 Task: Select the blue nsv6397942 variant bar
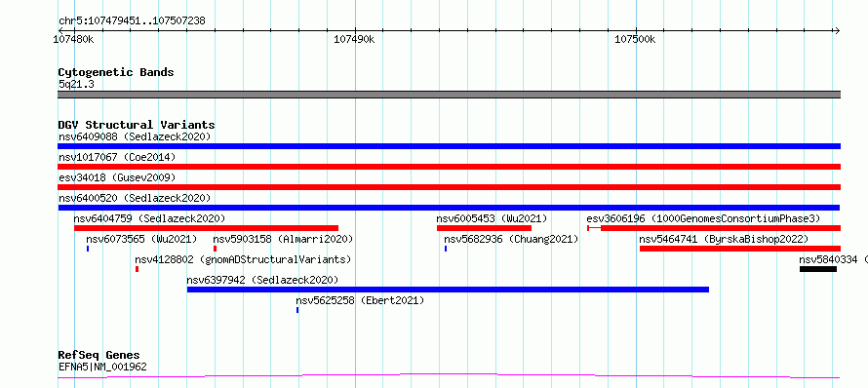tap(448, 290)
